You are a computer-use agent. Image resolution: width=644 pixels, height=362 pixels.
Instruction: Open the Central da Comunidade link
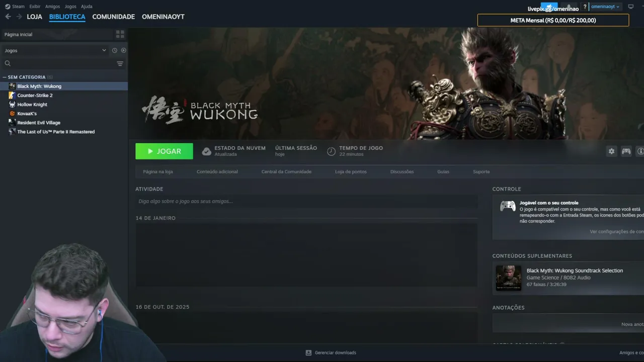tap(286, 171)
